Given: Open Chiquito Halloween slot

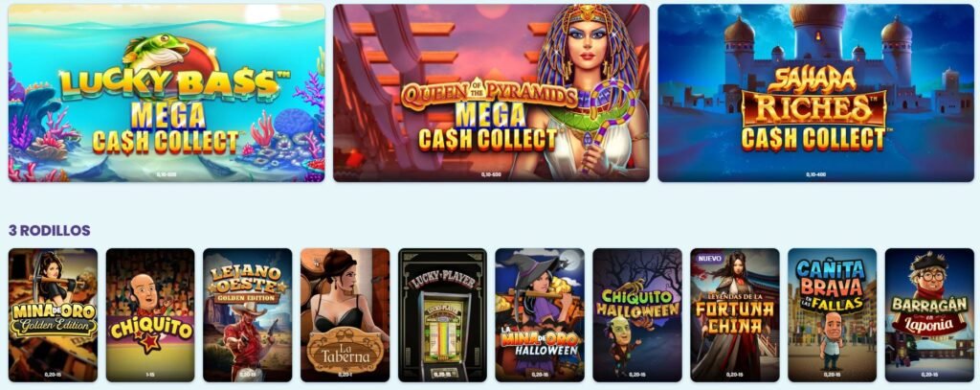Looking at the screenshot, I should tap(637, 315).
